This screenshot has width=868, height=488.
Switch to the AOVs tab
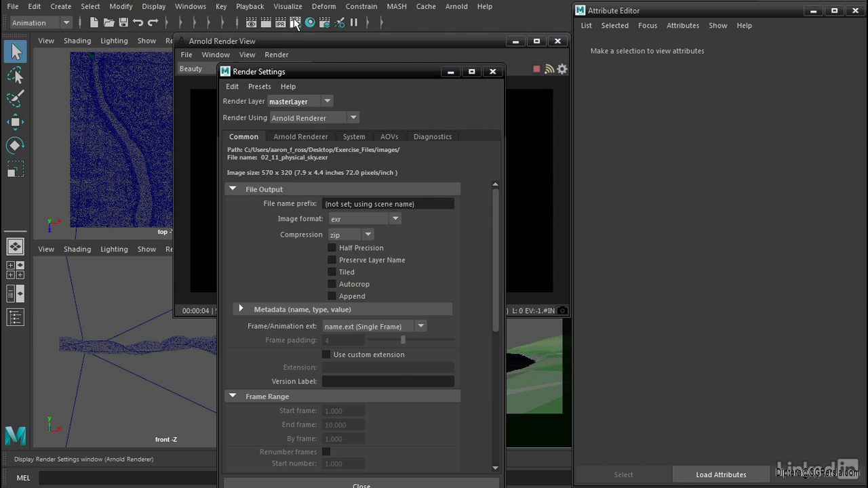(389, 136)
